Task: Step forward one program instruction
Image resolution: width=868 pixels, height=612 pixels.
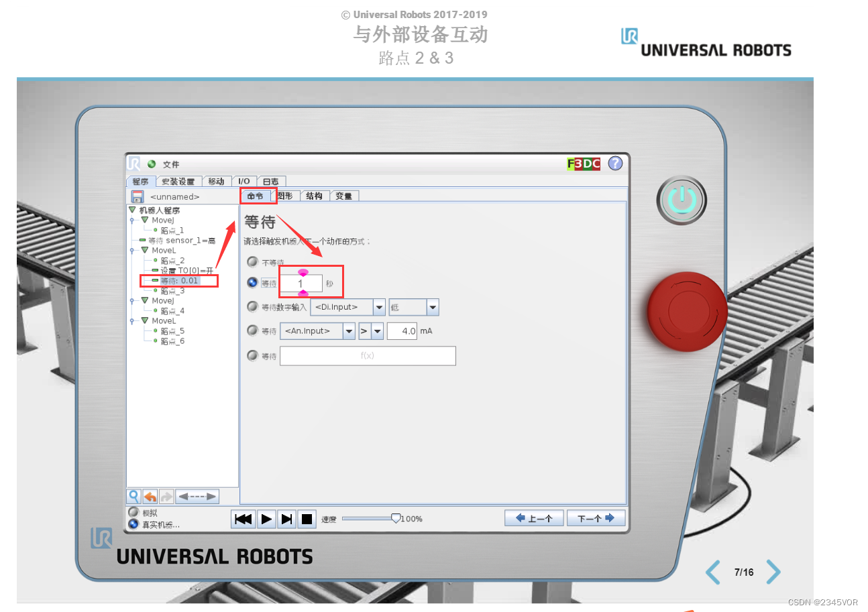Action: 286,518
